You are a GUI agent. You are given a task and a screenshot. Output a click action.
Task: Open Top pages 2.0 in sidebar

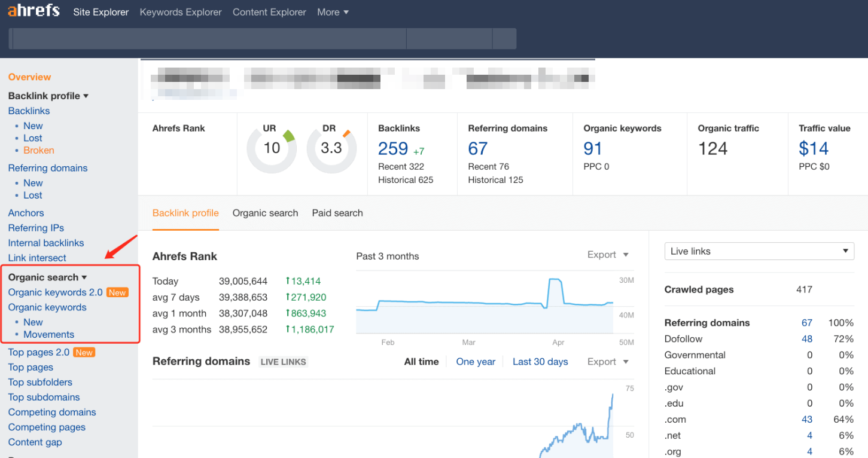[x=39, y=352]
